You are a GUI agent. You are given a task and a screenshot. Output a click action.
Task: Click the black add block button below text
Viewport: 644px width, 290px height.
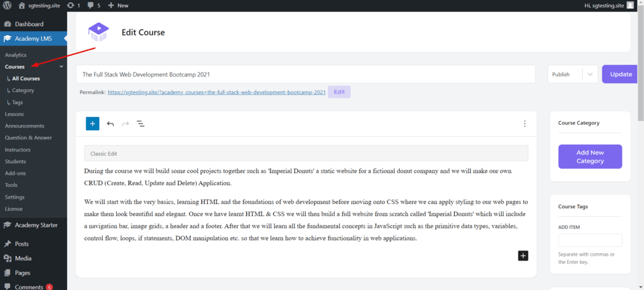(523, 255)
